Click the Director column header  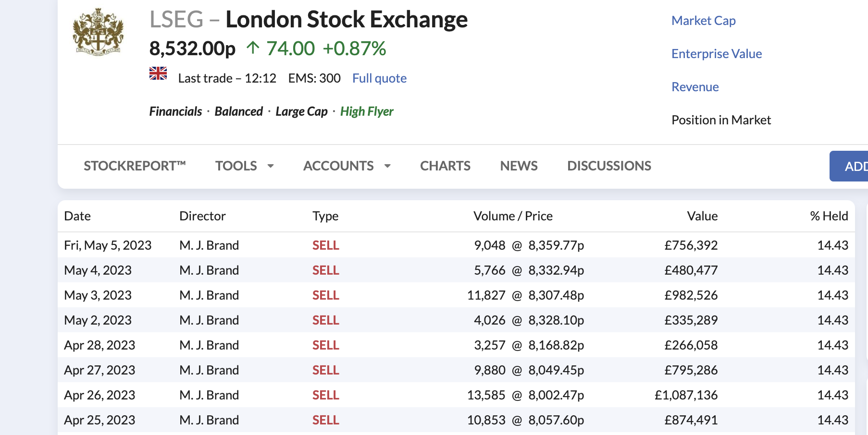(x=202, y=216)
